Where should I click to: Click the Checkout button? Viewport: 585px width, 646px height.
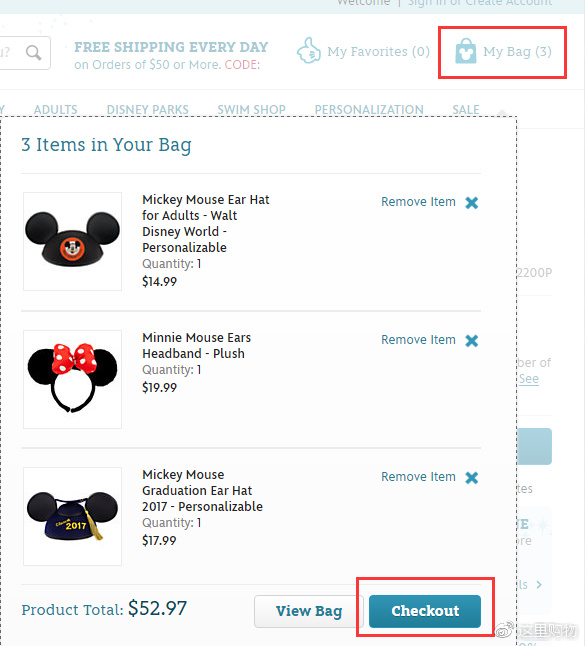coord(425,611)
